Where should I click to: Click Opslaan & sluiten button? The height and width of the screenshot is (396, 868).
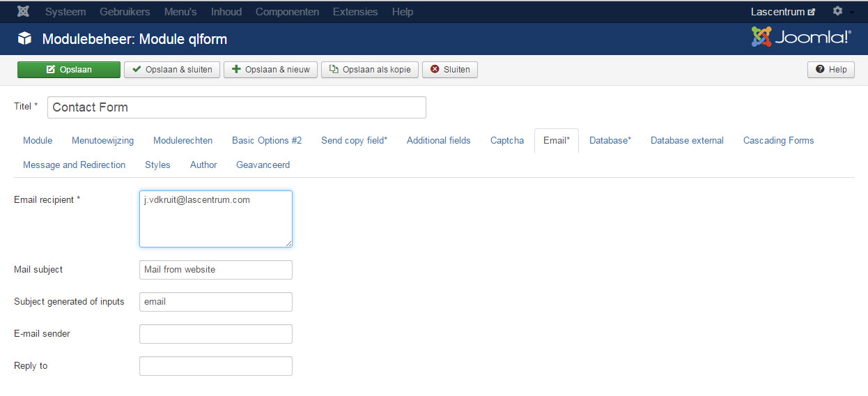click(x=172, y=70)
